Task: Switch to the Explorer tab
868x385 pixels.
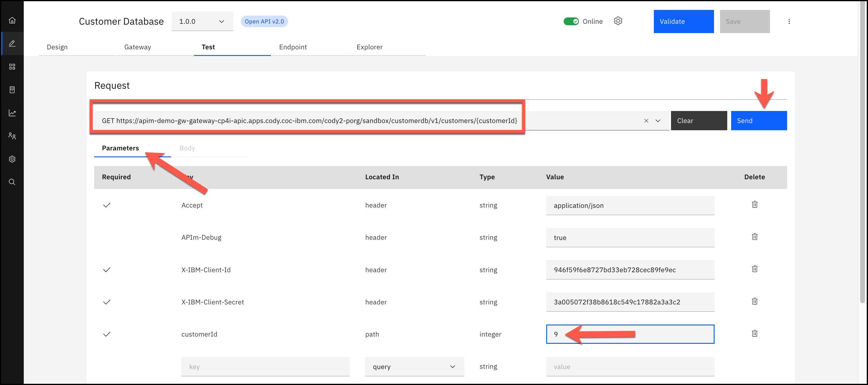Action: [x=369, y=47]
